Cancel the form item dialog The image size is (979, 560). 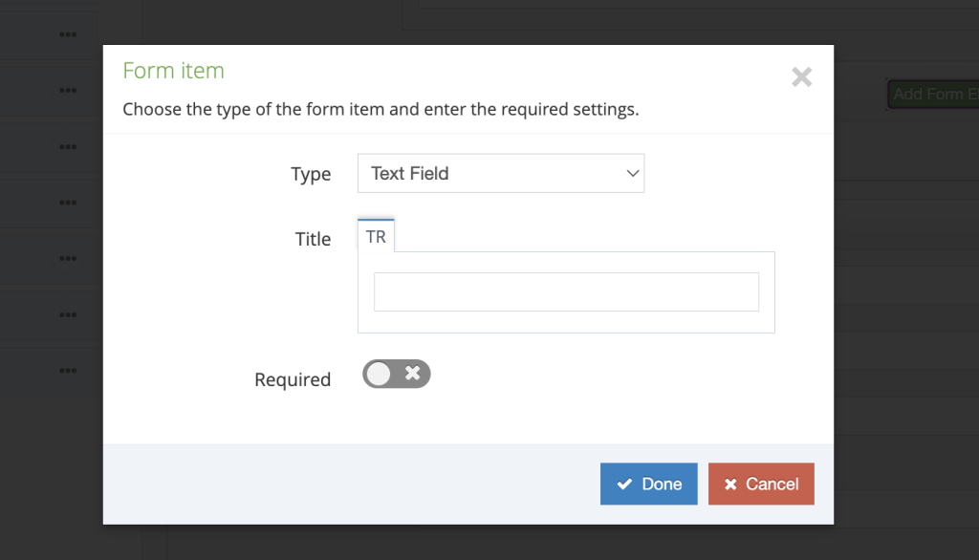[761, 484]
